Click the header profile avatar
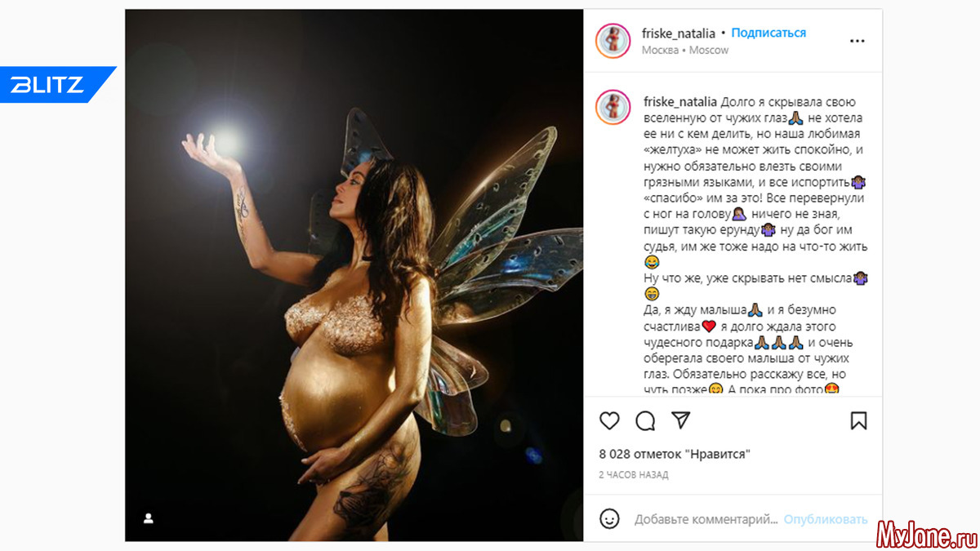 (612, 41)
